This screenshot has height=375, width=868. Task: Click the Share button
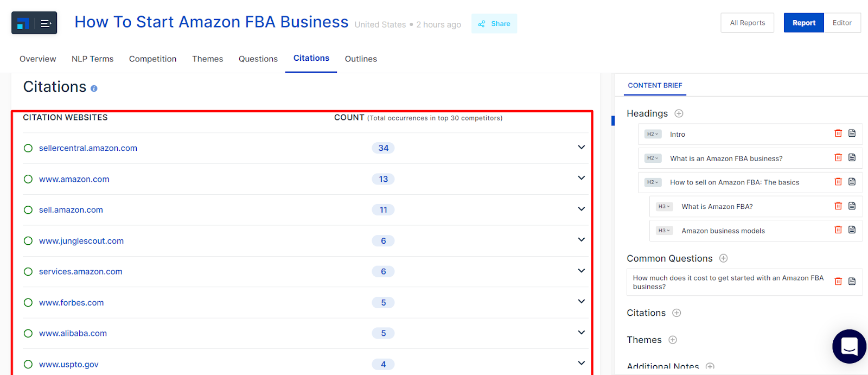click(x=494, y=23)
